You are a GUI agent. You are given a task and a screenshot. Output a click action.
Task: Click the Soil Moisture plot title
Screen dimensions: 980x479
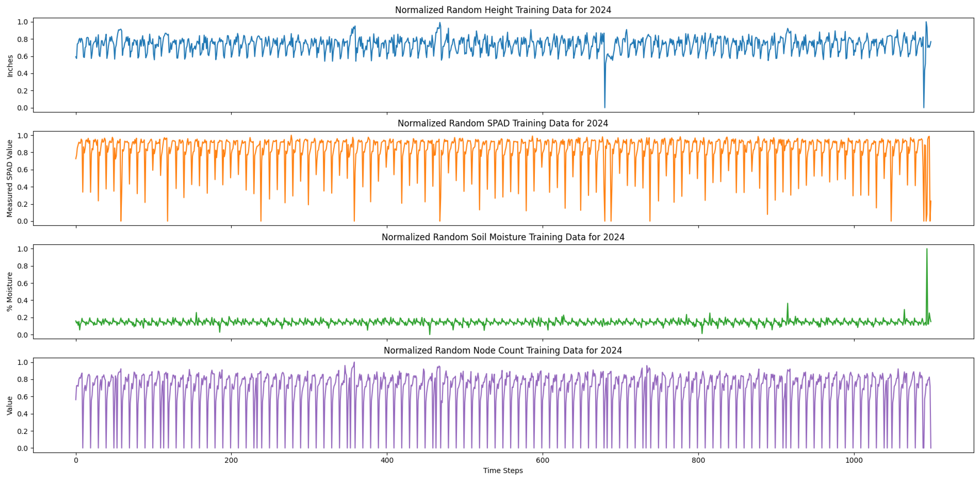(x=503, y=237)
